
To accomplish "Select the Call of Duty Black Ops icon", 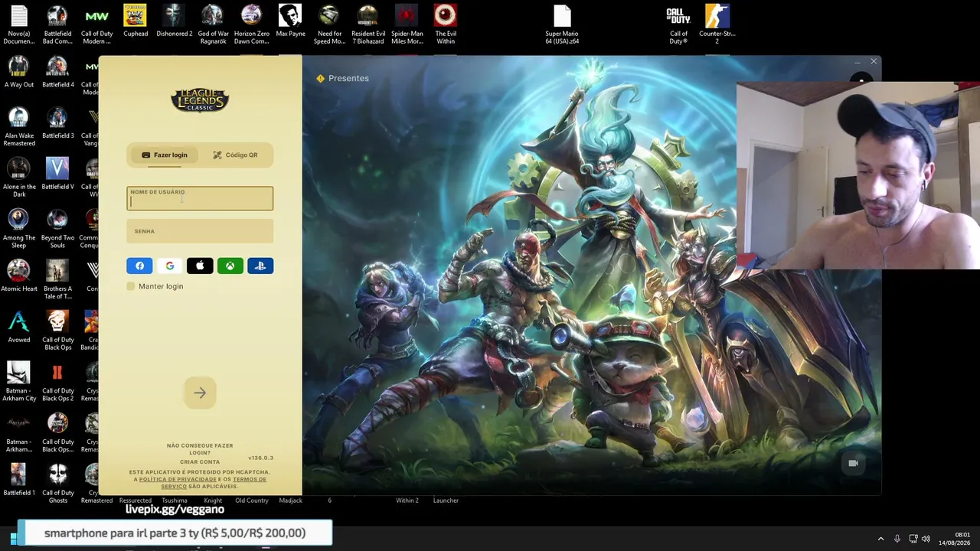I will [x=57, y=331].
